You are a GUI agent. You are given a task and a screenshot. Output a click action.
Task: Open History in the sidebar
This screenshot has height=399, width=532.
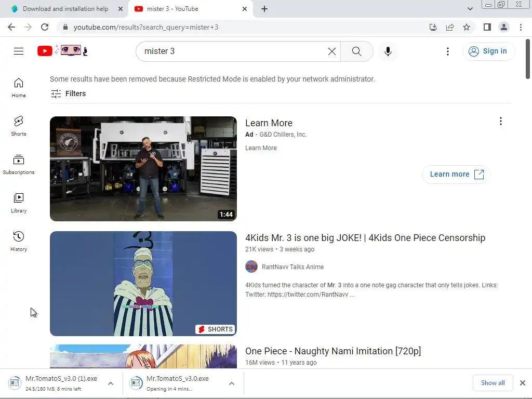pos(19,241)
